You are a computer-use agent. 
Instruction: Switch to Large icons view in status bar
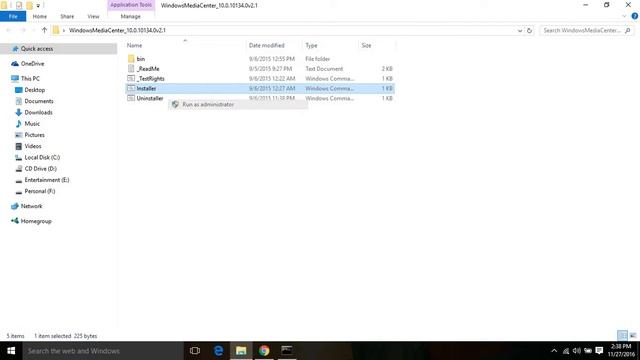(x=633, y=336)
